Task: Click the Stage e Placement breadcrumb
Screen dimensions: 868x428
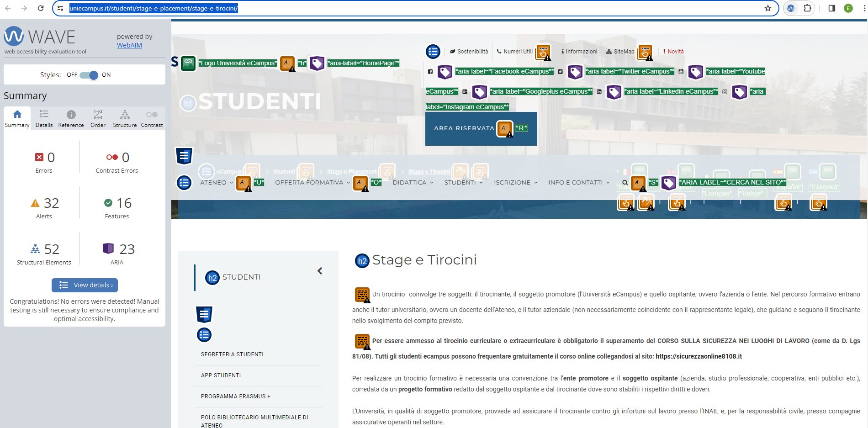Action: pyautogui.click(x=352, y=172)
